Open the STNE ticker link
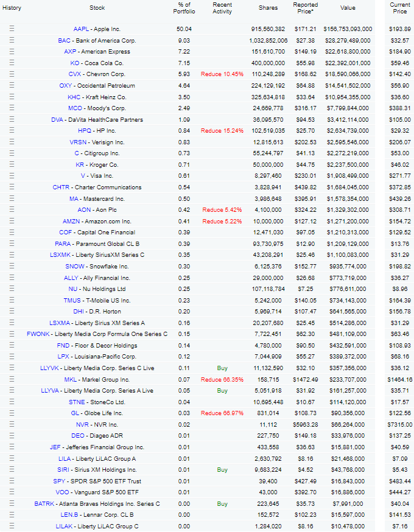 77,402
